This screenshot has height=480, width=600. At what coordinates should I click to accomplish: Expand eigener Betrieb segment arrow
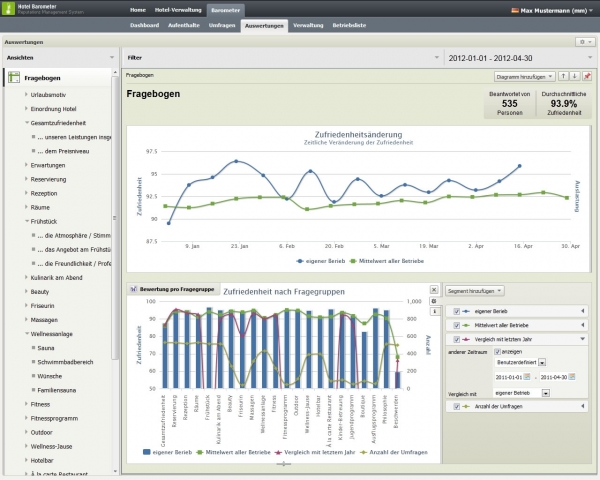582,311
